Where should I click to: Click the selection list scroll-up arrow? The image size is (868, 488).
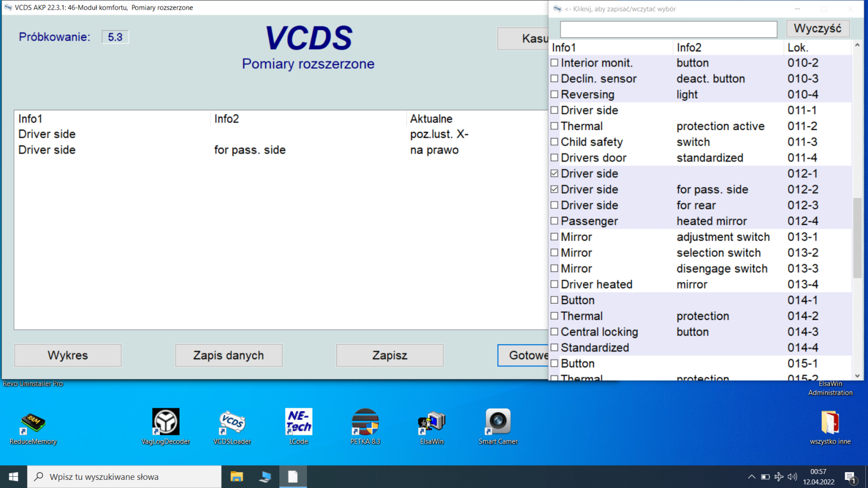click(857, 45)
